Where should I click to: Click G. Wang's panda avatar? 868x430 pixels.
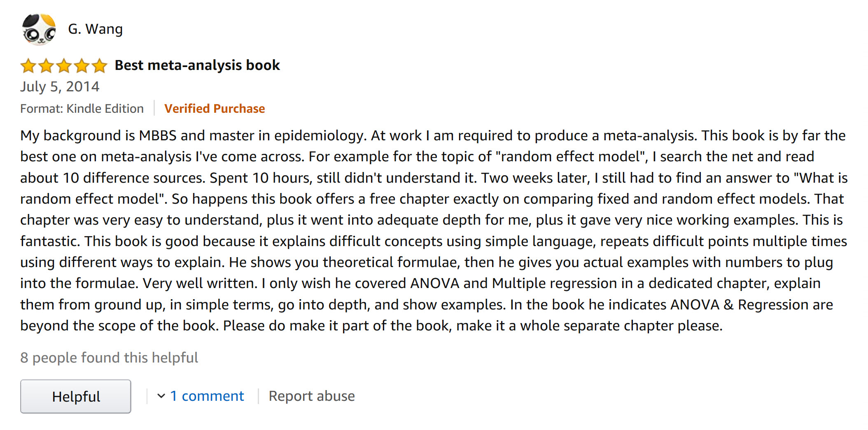pos(39,29)
